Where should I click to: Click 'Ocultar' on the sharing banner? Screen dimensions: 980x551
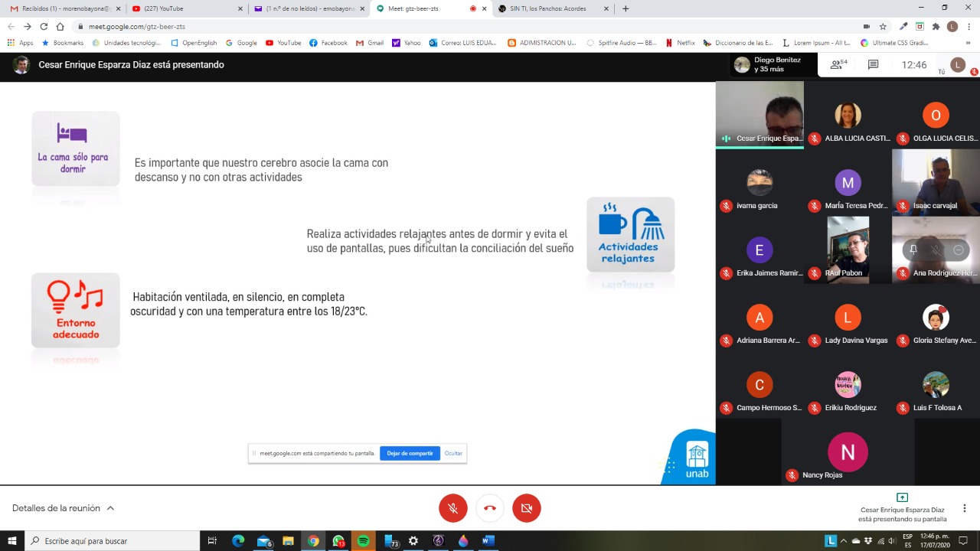click(452, 453)
